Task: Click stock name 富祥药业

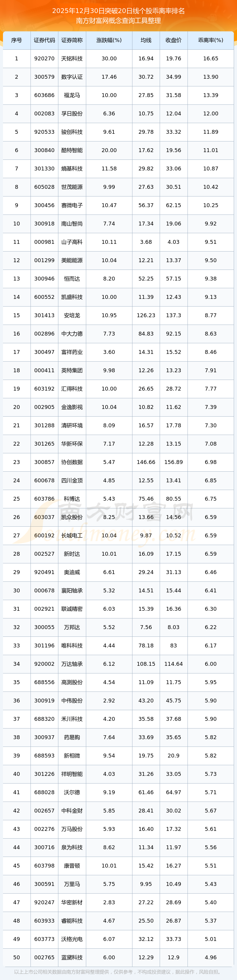Action: [72, 352]
